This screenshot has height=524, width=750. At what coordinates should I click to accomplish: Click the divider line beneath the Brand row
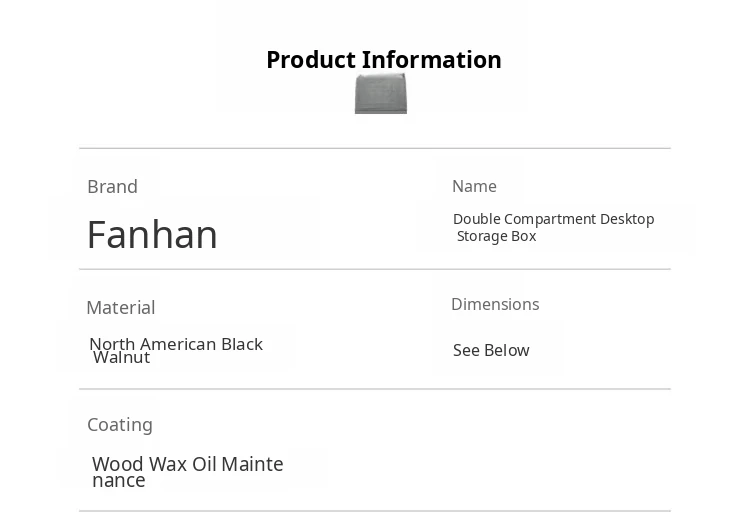tap(375, 269)
